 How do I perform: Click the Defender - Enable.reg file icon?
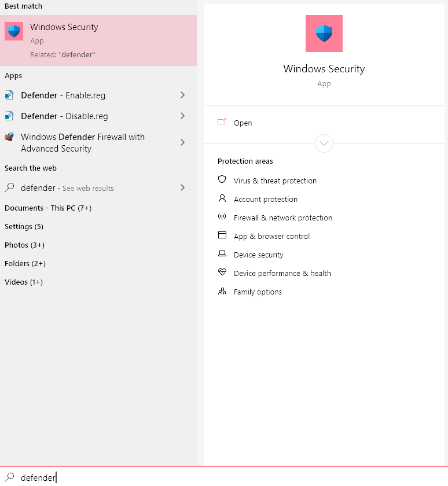click(9, 95)
